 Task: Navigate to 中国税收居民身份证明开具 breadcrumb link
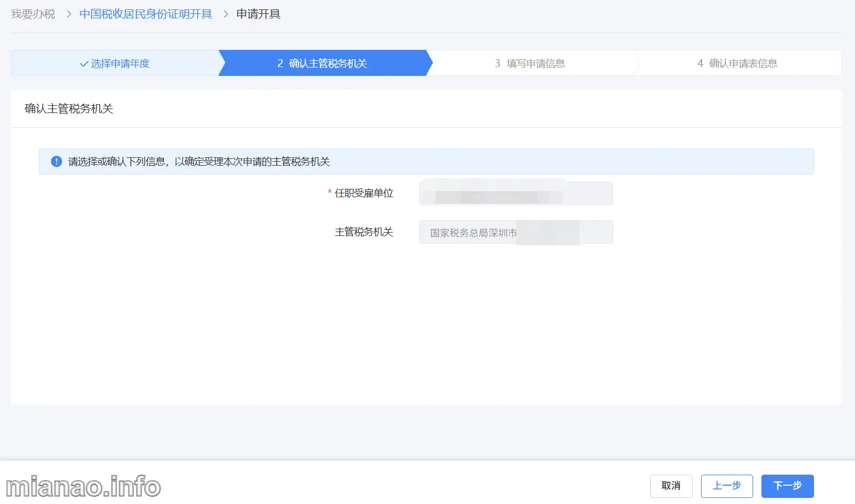(x=146, y=14)
